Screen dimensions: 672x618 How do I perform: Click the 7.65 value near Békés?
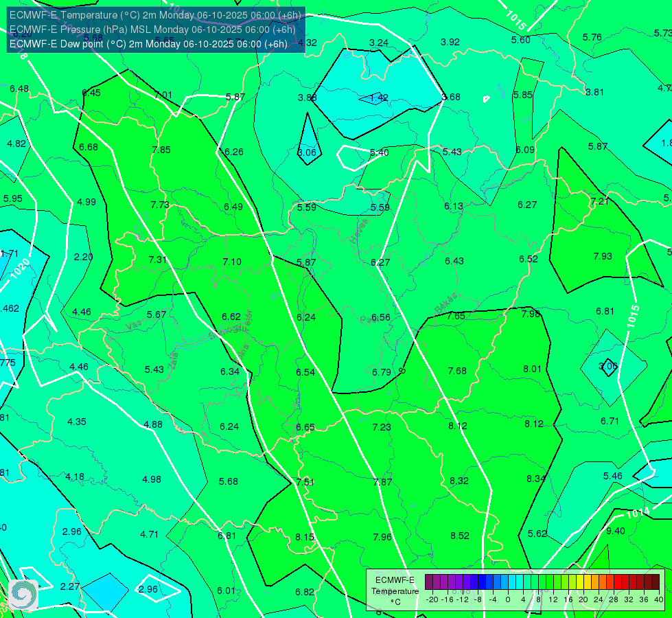click(456, 316)
